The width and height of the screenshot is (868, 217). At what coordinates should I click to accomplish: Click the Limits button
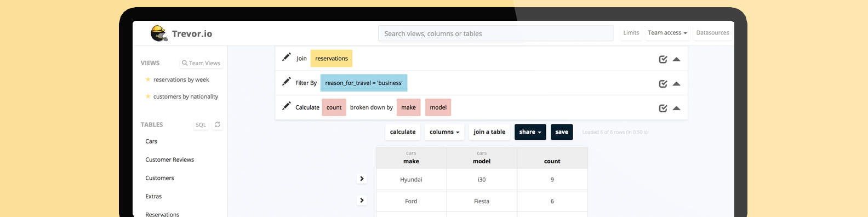[631, 33]
